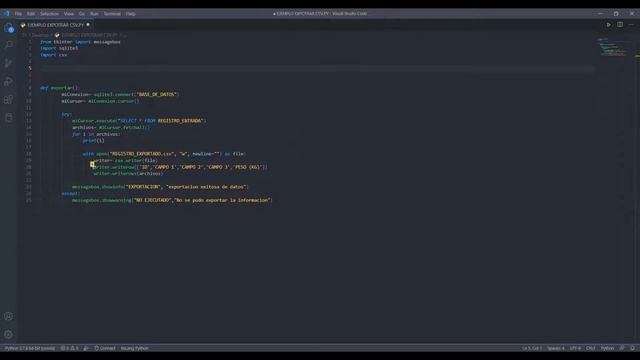This screenshot has width=640, height=360.
Task: Open the Extensions view
Action: (9, 99)
